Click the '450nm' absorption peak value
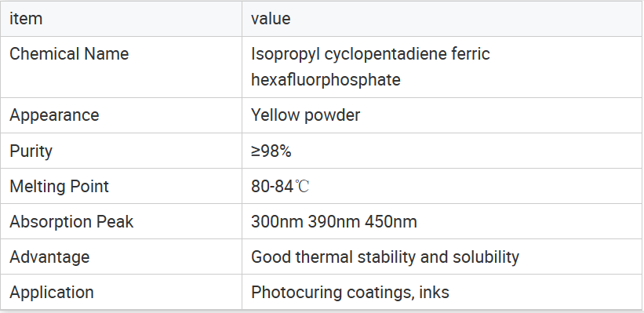644x313 pixels. [391, 222]
